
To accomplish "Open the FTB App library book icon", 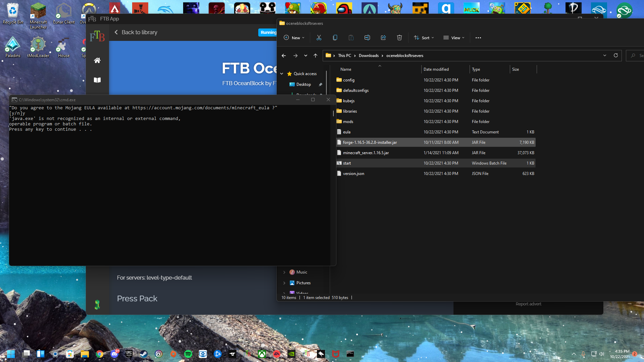I will point(97,80).
